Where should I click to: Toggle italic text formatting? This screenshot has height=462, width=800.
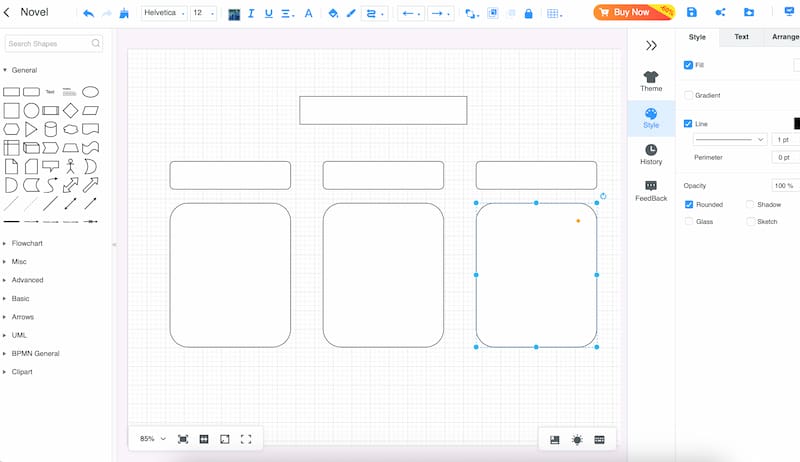pyautogui.click(x=251, y=13)
